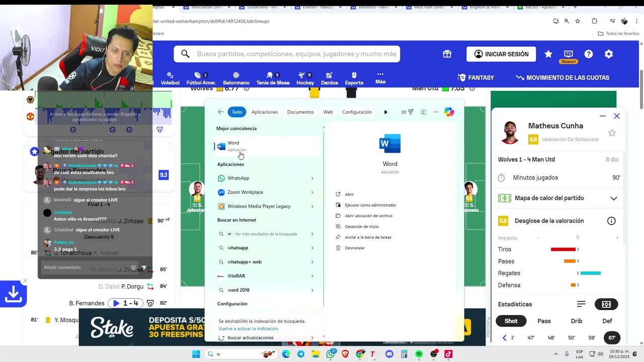Switch to Documentos search tab

[x=300, y=112]
